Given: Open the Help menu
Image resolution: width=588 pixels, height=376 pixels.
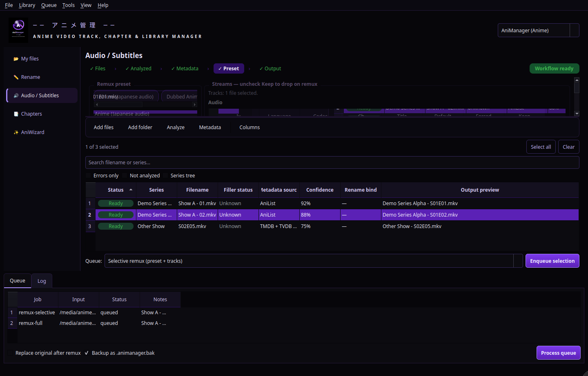Looking at the screenshot, I should (x=103, y=5).
